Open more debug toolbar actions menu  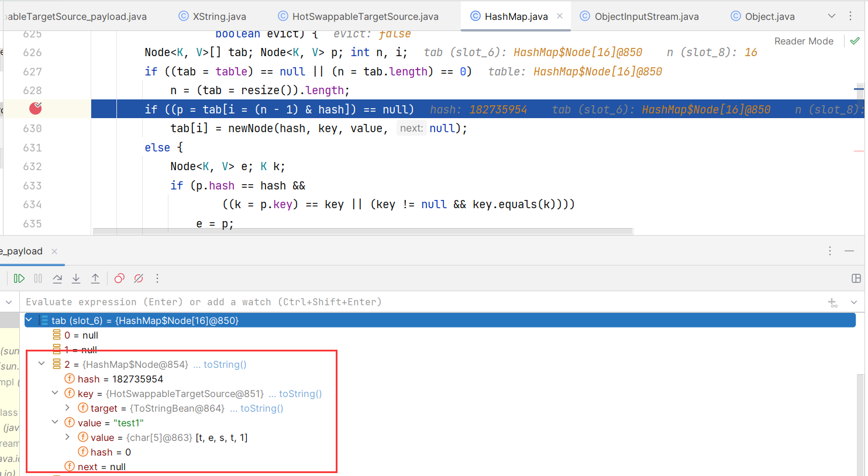tap(157, 279)
